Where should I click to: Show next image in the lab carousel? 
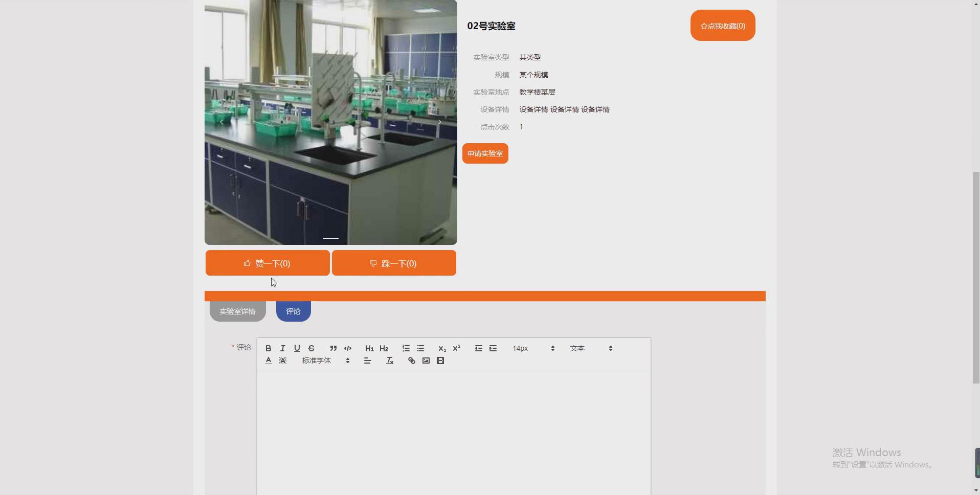[x=440, y=122]
